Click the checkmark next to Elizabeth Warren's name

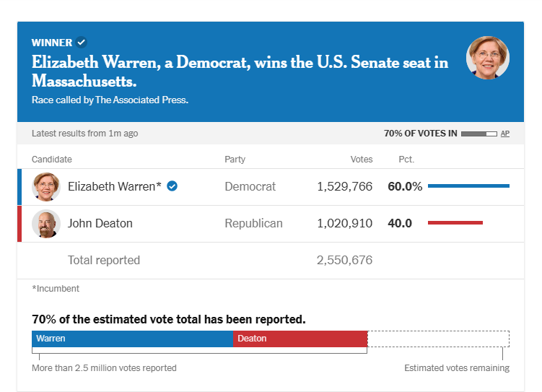172,186
